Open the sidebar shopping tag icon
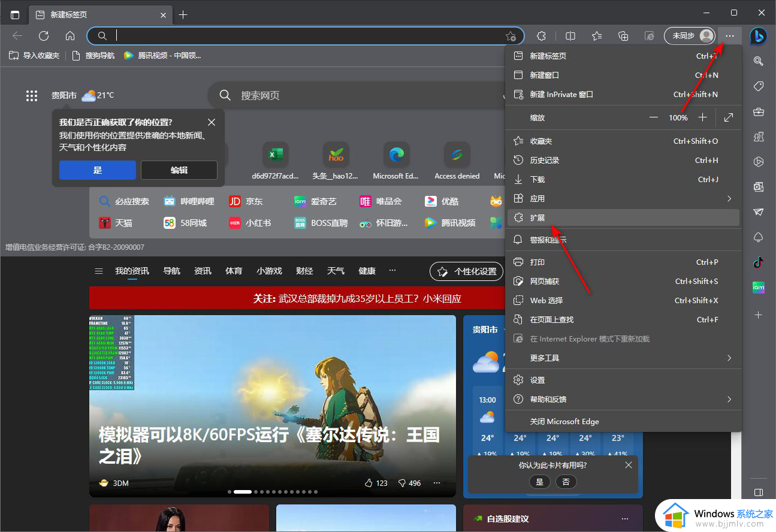This screenshot has width=776, height=532. [x=759, y=86]
